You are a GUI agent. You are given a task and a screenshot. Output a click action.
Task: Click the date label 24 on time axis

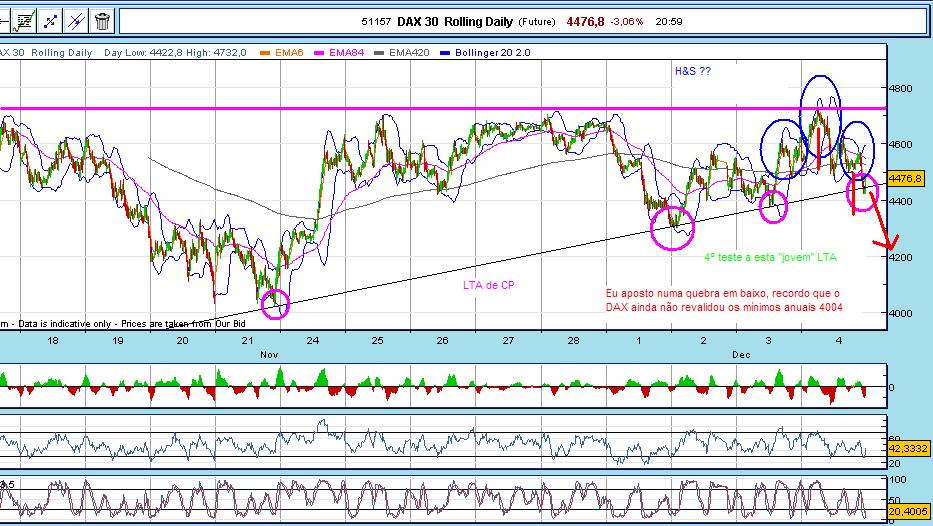coord(312,341)
